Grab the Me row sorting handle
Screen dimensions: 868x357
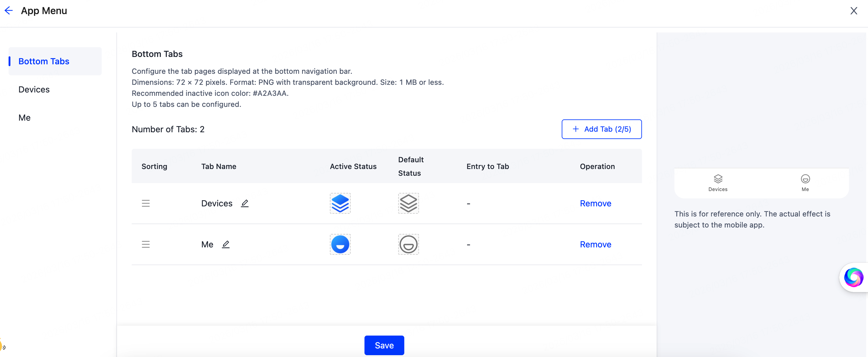[145, 245]
